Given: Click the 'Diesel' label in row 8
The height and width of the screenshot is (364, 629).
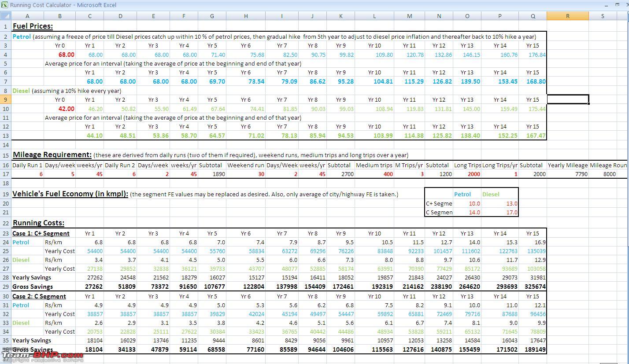Looking at the screenshot, I should tap(21, 91).
